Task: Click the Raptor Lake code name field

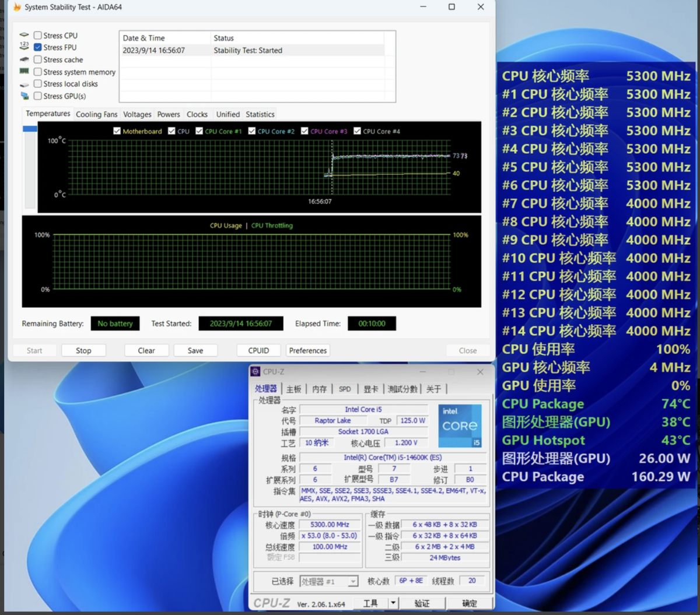Action: pyautogui.click(x=333, y=420)
